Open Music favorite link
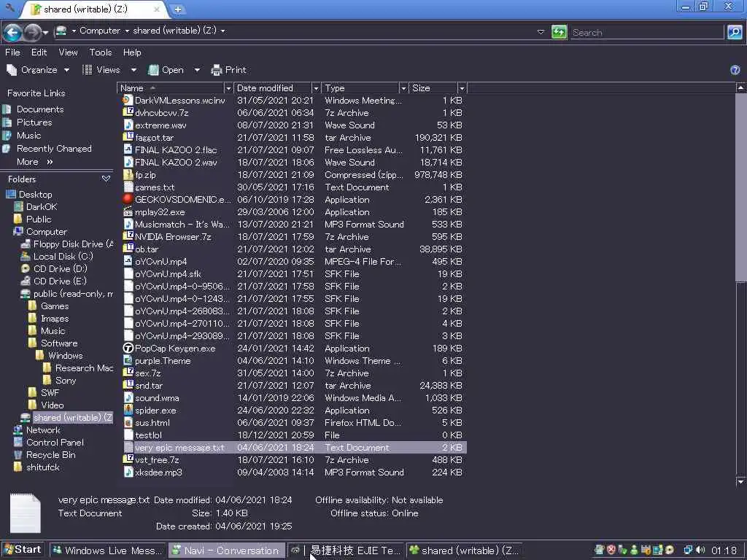Viewport: 747px width, 560px height. [28, 135]
